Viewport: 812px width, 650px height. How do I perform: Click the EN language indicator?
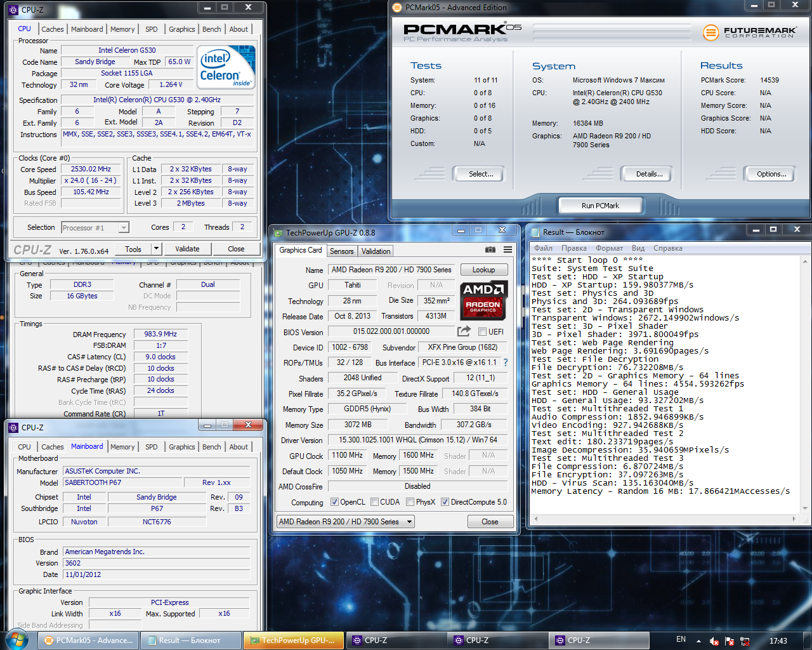681,640
